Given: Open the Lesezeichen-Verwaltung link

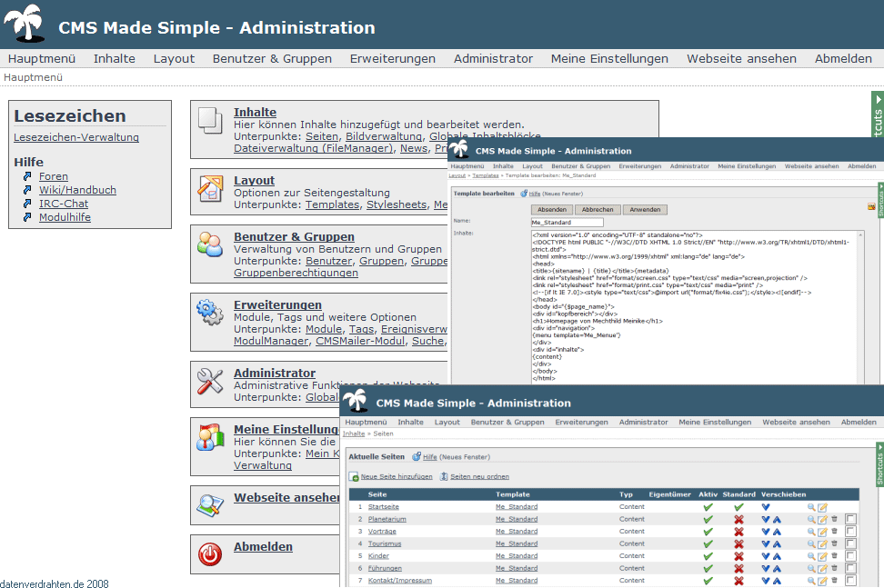Looking at the screenshot, I should click(x=76, y=137).
